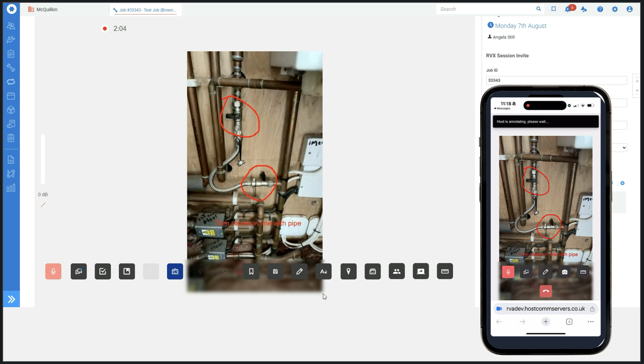Click the bookmark button in the annotation toolbar
This screenshot has width=644, height=364.
click(x=251, y=271)
